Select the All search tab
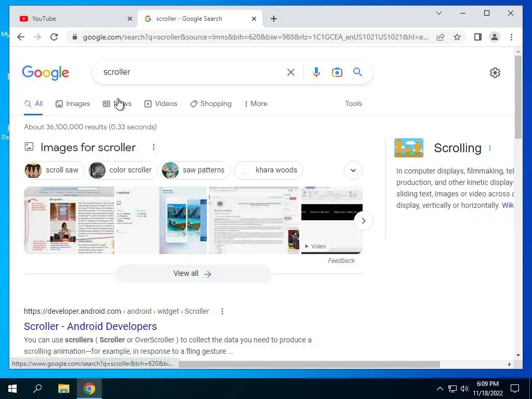 tap(33, 104)
